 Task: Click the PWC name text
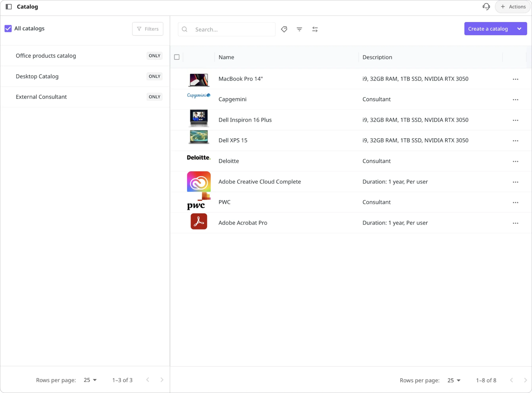tap(224, 202)
